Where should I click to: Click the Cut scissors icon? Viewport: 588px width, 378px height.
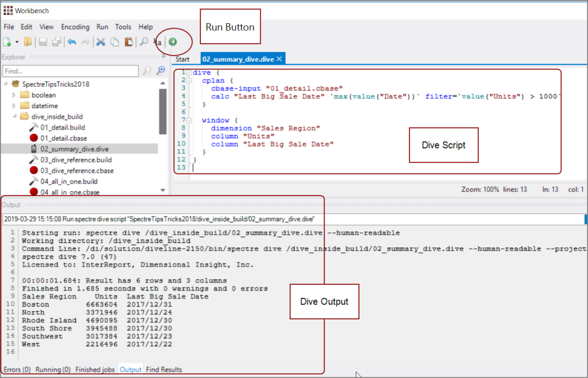point(100,42)
